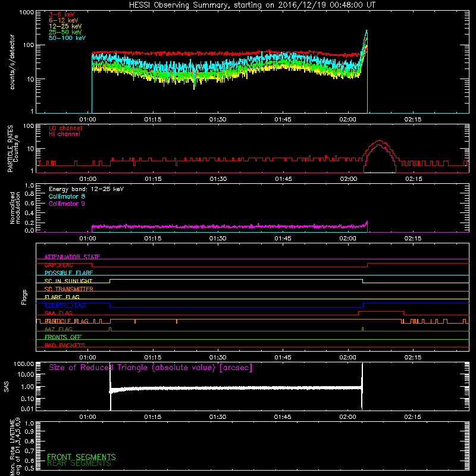Viewport: 476px width, 476px height.
Task: Click the 0.7 tick on LIVETIME axis
Action: (x=29, y=451)
